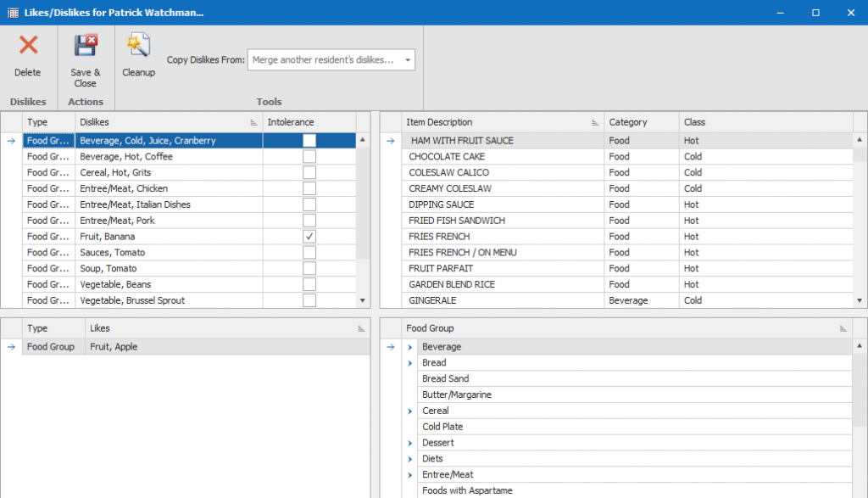Enable Intolerance for Entree/Meat, Pork
Screen dimensions: 868x498
[309, 221]
